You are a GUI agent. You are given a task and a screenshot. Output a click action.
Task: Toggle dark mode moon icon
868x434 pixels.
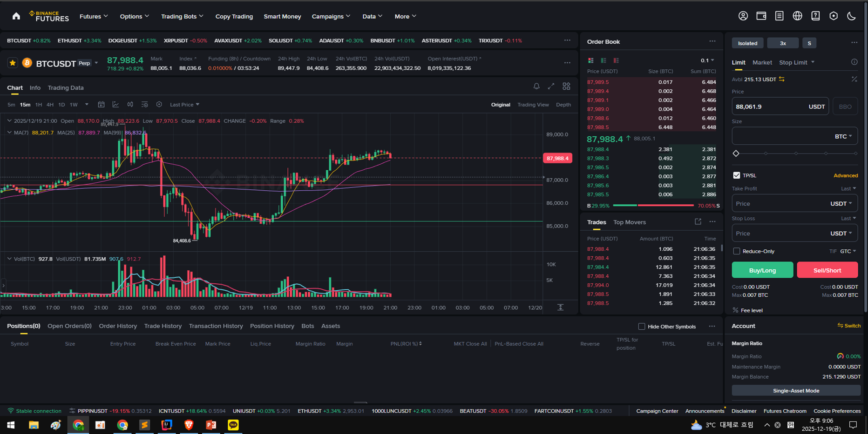coord(852,16)
